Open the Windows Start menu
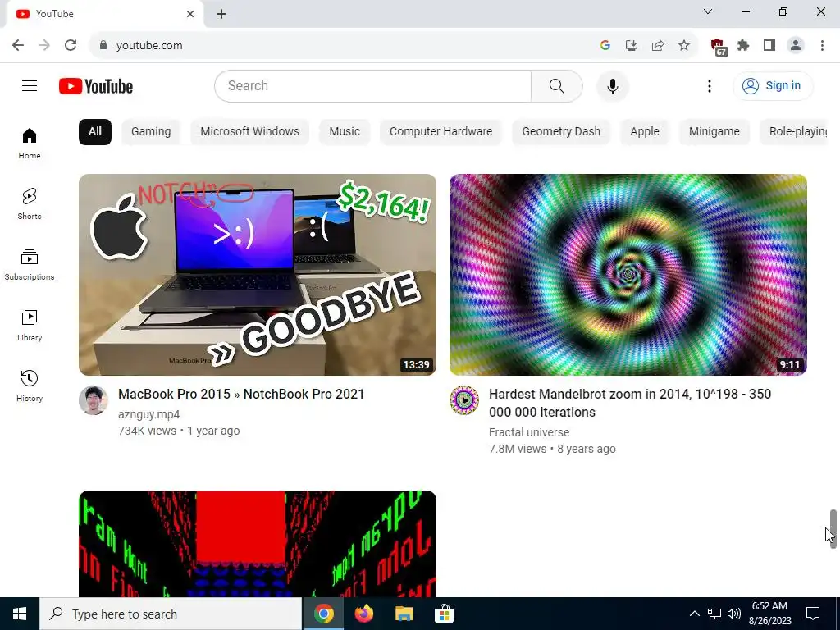Screen dimensions: 840x630 click(x=20, y=614)
